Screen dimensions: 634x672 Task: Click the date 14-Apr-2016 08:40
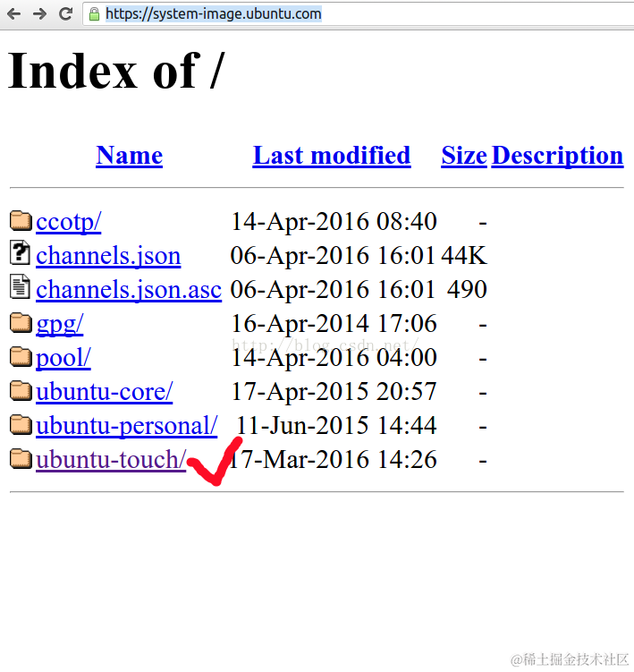click(x=334, y=222)
